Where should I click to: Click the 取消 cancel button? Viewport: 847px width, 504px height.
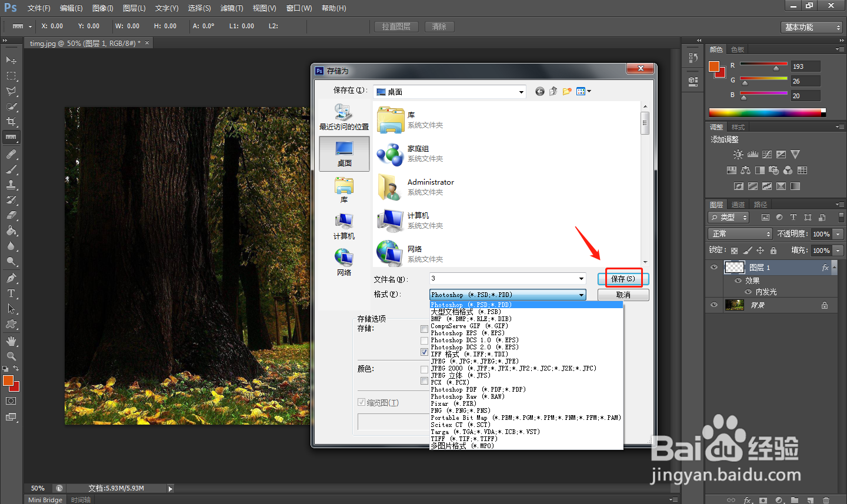click(x=623, y=295)
